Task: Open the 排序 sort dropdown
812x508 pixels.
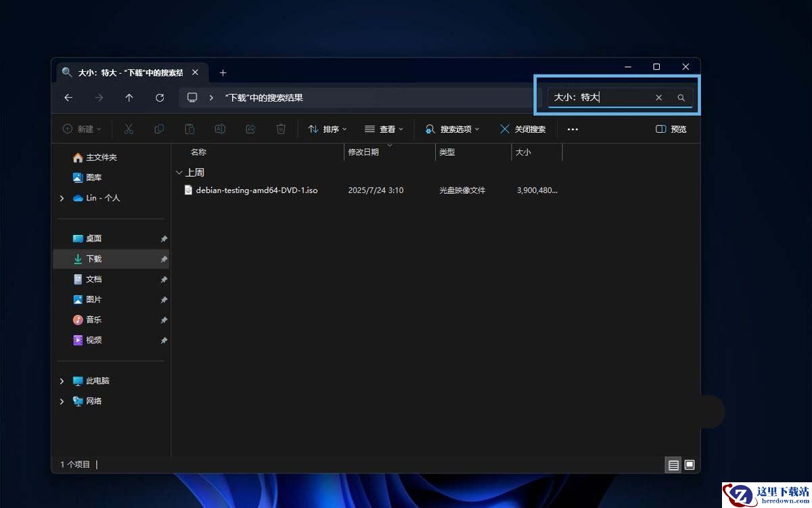Action: (328, 129)
